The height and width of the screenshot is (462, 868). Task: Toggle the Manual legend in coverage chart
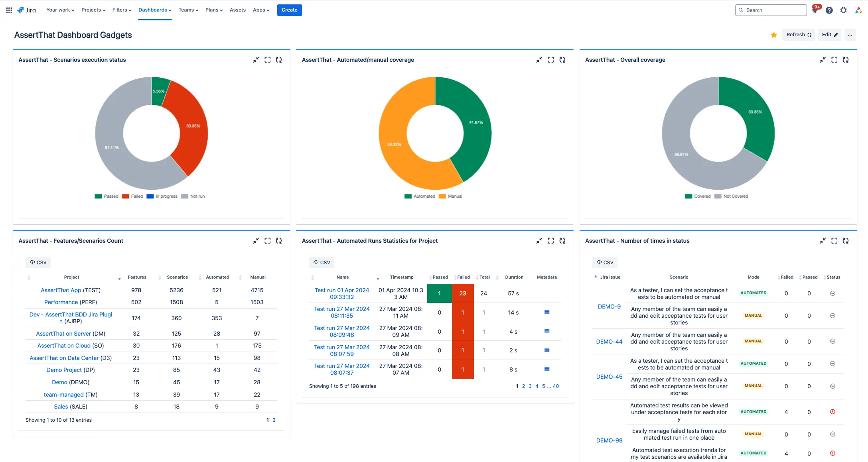450,196
